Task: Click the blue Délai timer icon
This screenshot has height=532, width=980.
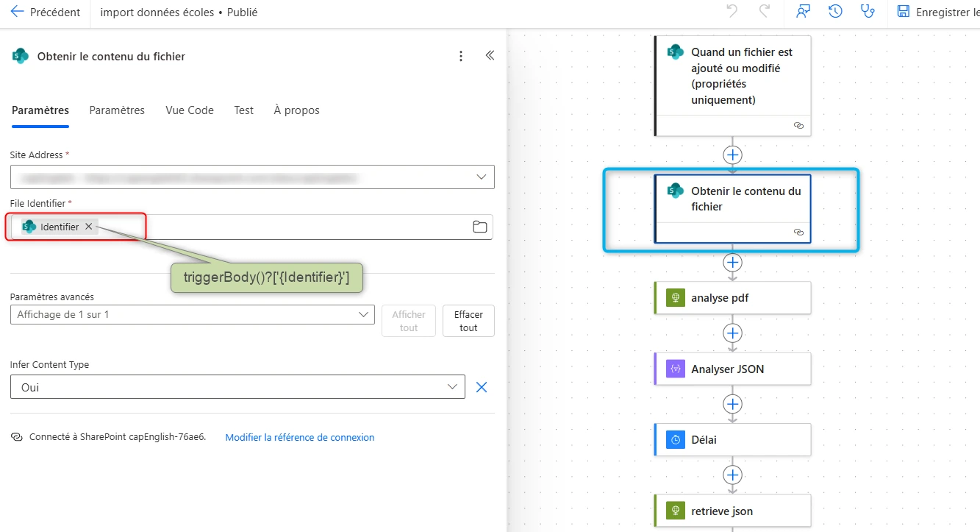Action: pos(675,439)
